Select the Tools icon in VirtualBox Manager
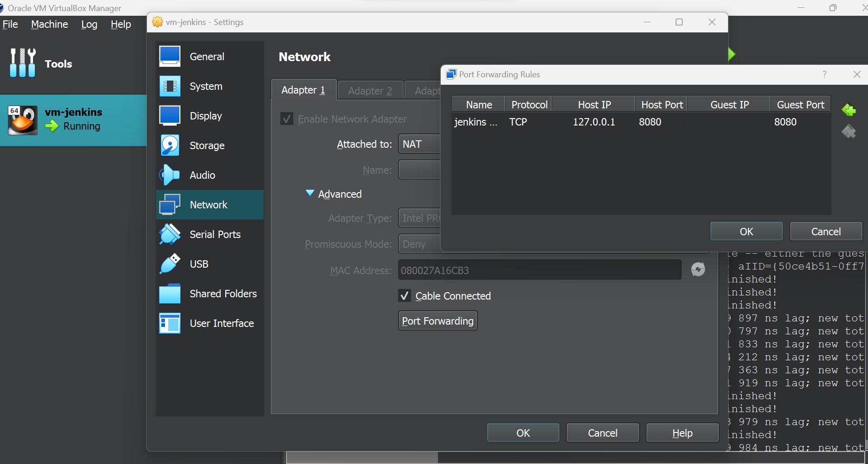 [22, 63]
